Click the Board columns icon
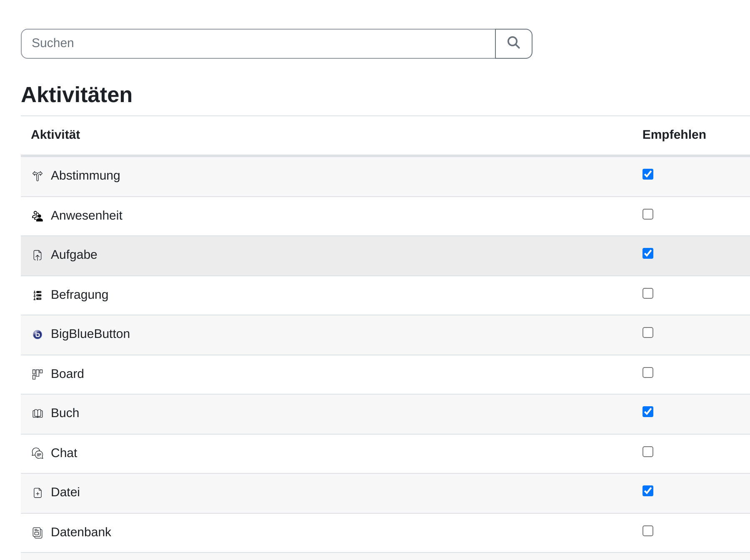 click(x=37, y=374)
